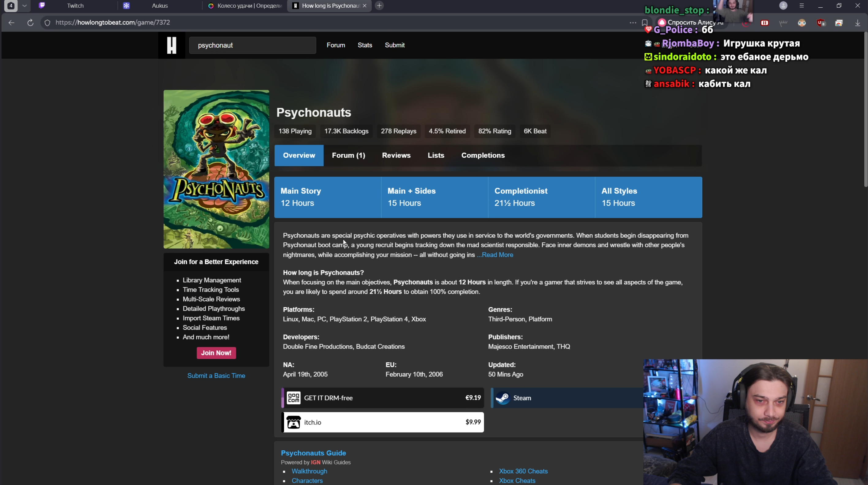Viewport: 868px width, 485px height.
Task: Switch to the Reviews tab
Action: [396, 156]
